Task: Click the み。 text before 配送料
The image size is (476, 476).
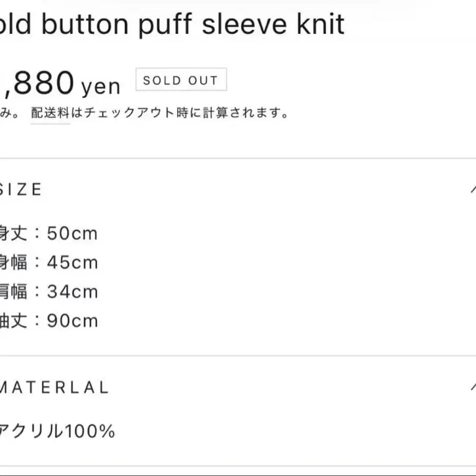Action: [10, 113]
